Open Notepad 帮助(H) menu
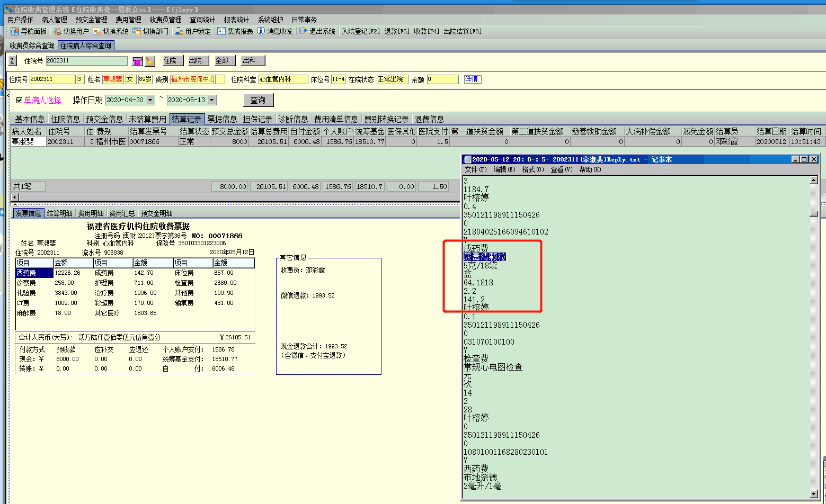This screenshot has height=504, width=826. coord(590,169)
